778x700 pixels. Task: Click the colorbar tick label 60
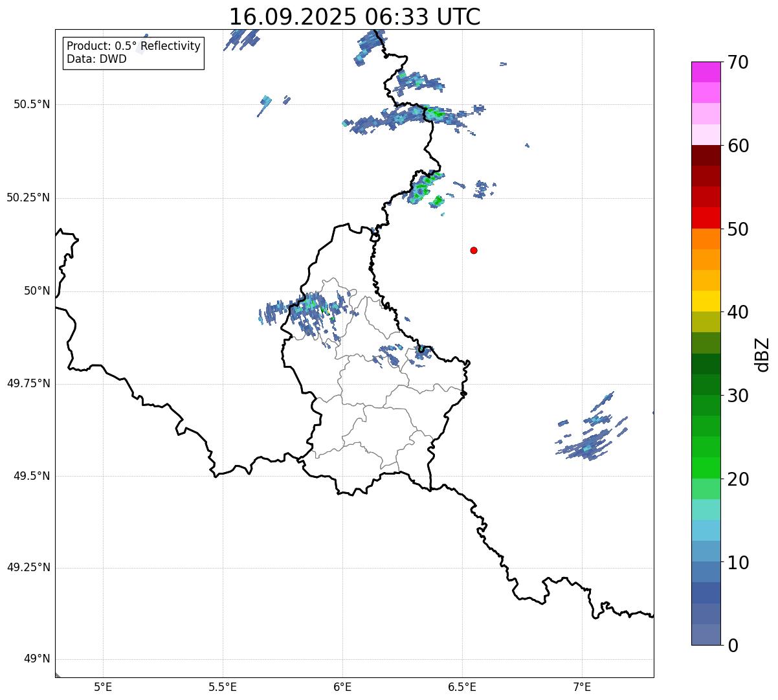(x=738, y=146)
